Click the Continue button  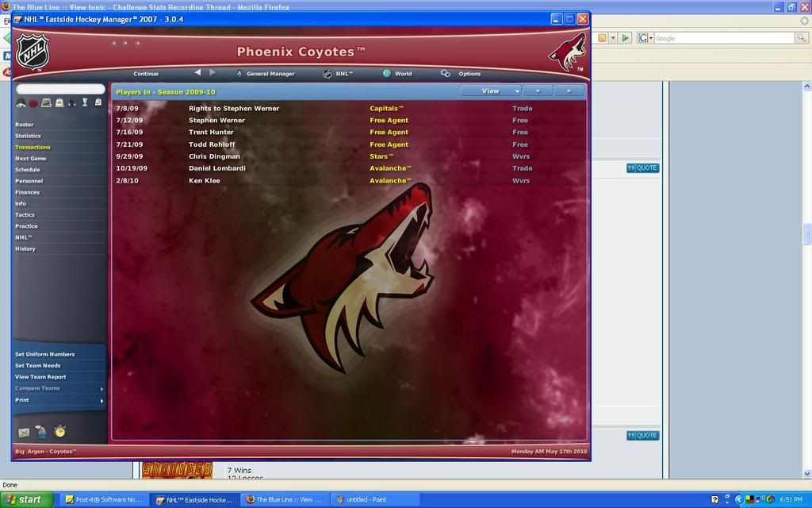tap(146, 74)
